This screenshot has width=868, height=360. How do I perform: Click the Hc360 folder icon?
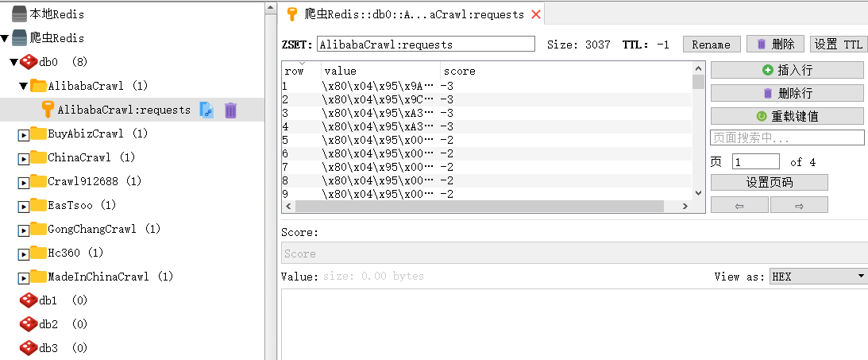37,252
